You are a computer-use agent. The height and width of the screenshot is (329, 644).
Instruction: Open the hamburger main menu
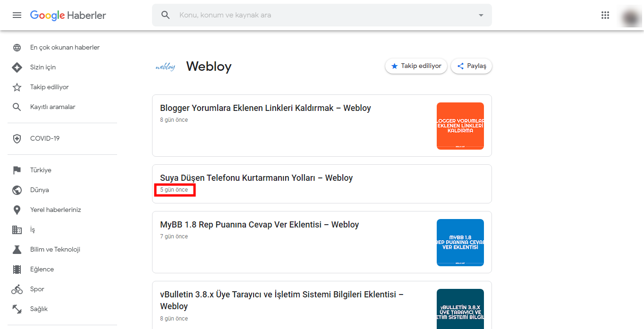pyautogui.click(x=17, y=15)
